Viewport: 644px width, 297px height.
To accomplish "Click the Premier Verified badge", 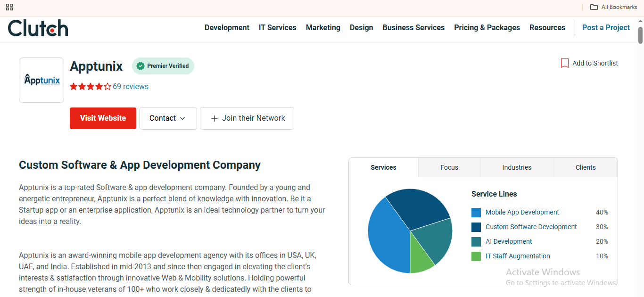I will (163, 66).
